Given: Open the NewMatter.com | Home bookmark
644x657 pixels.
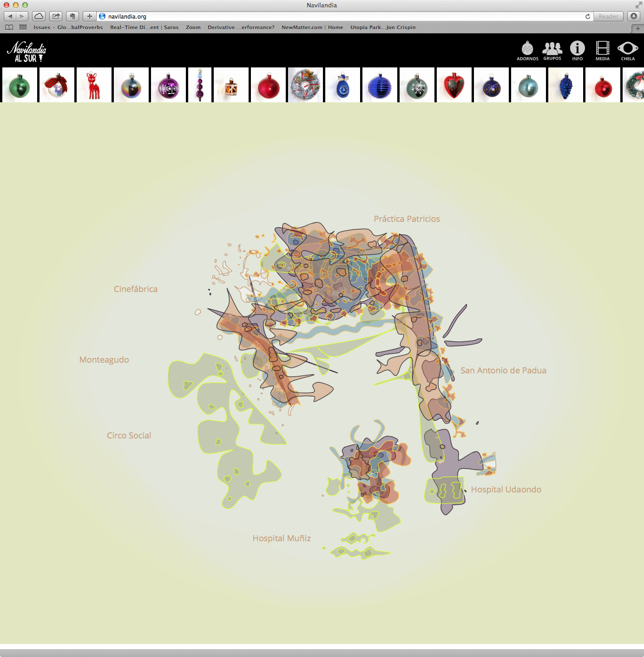Looking at the screenshot, I should (x=312, y=27).
